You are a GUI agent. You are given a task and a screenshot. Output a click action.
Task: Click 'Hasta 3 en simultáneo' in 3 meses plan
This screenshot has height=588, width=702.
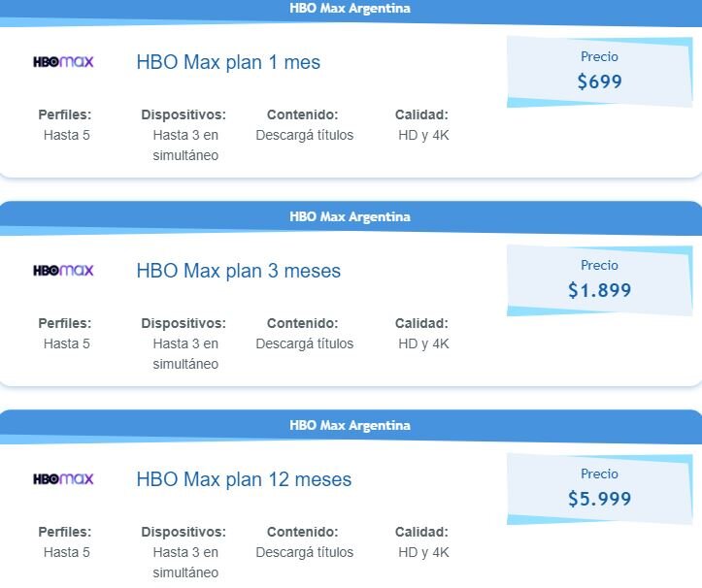click(x=185, y=353)
